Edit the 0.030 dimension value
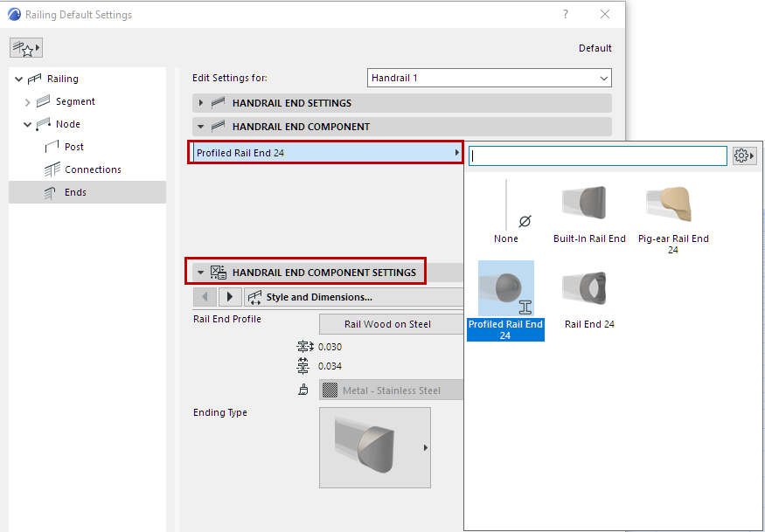 coord(330,347)
